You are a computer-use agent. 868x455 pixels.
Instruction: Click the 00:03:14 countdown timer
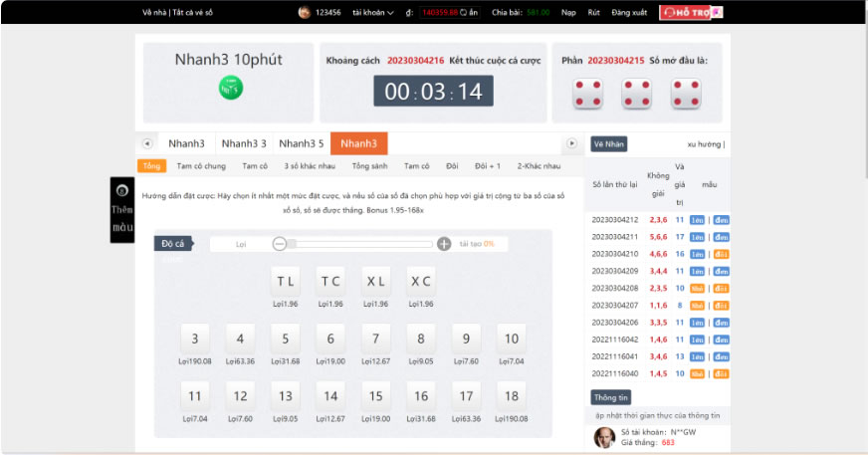tap(433, 92)
